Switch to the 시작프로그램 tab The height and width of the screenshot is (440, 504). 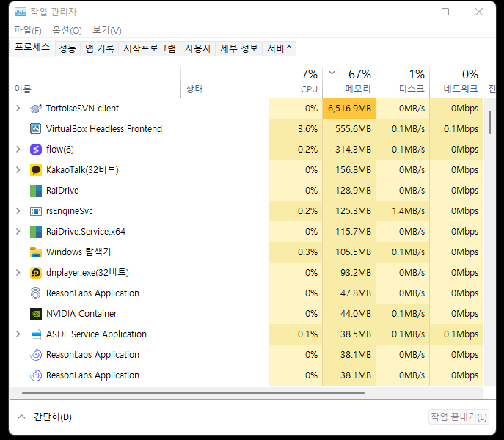tap(150, 48)
